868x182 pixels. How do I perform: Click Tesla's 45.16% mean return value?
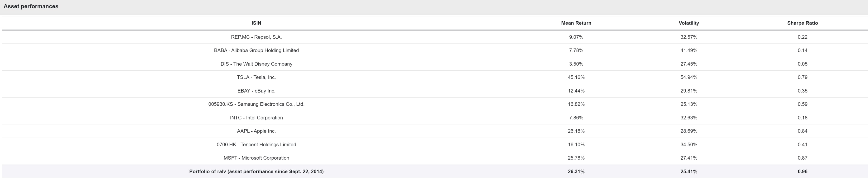click(576, 77)
